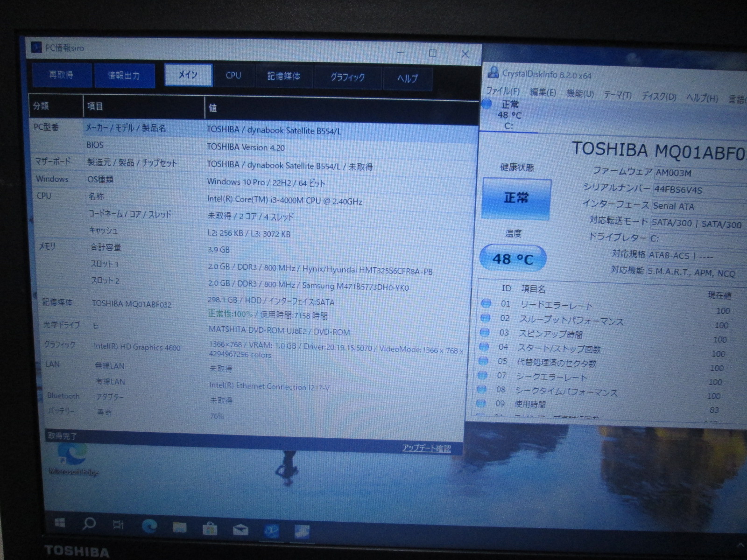Click the 対応規格 field ATA8-ACS
This screenshot has height=560, width=747.
pos(697,256)
